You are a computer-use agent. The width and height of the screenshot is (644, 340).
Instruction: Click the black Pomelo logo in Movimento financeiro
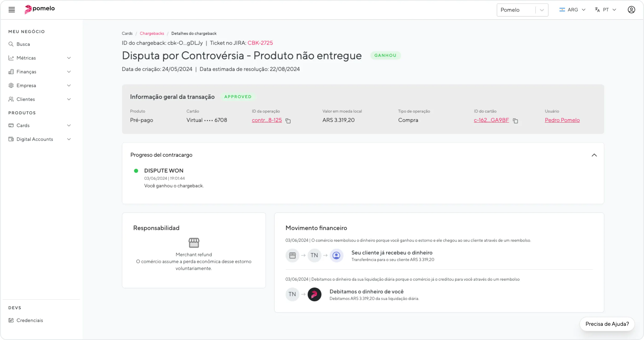(x=314, y=294)
